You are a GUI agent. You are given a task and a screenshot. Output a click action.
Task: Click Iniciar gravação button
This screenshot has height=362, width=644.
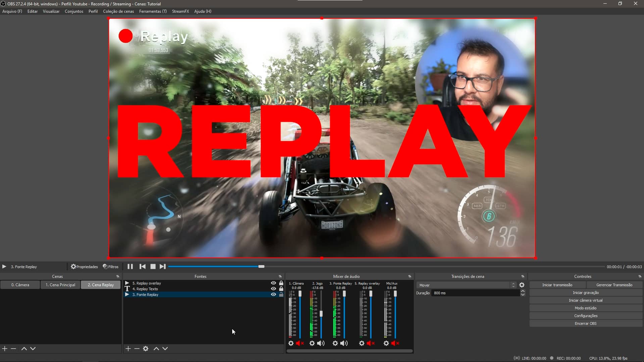pos(586,293)
